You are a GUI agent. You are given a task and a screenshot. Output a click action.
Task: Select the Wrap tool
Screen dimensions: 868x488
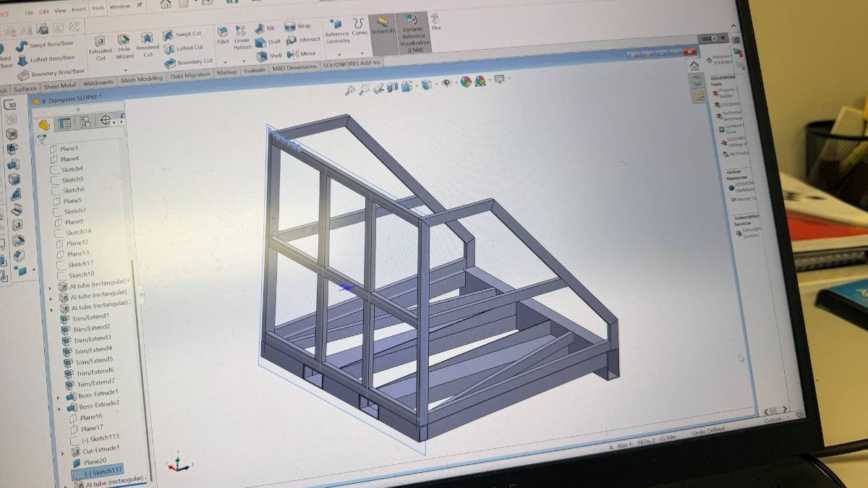tap(298, 26)
